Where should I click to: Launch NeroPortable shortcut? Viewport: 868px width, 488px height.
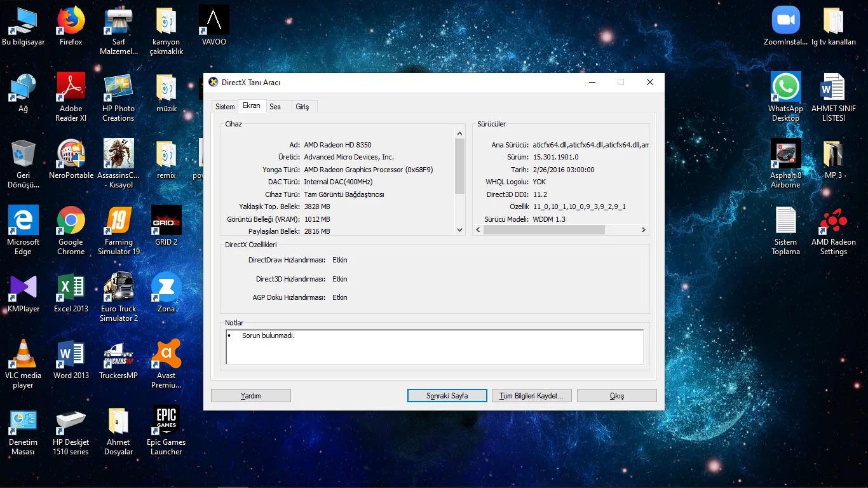(71, 160)
